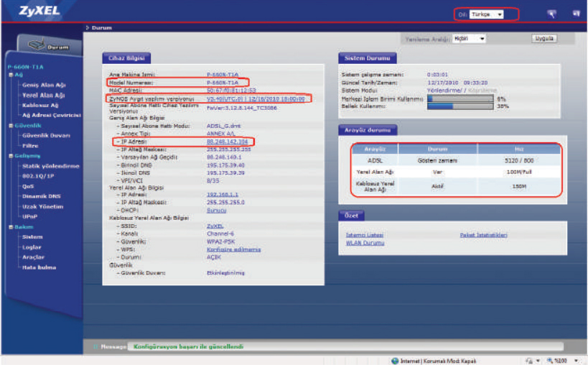The width and height of the screenshot is (588, 365).
Task: Click the Paket İstatistikleri link
Action: pos(483,235)
